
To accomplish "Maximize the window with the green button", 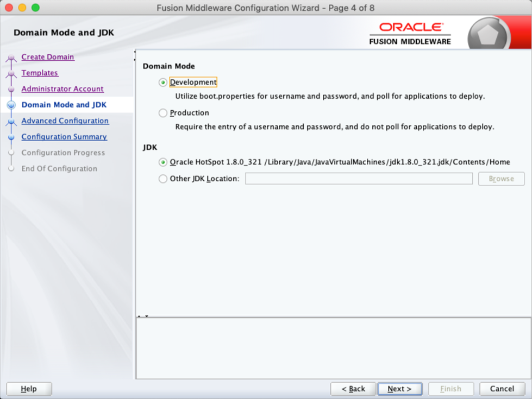I will tap(36, 8).
